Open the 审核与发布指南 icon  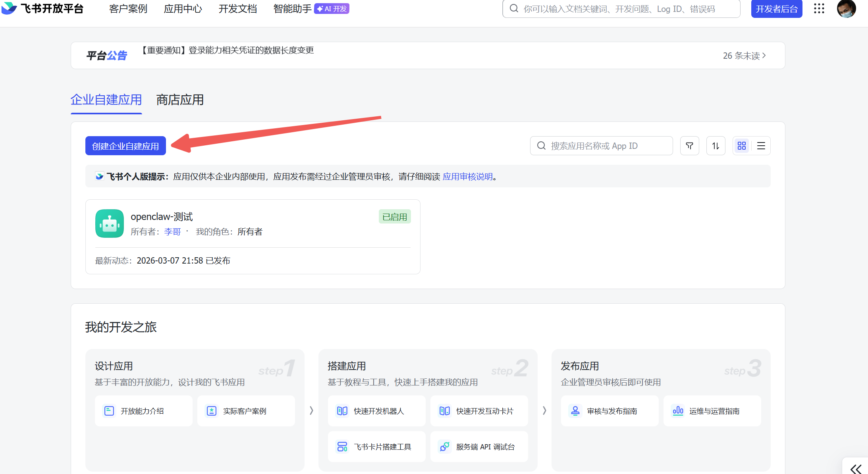point(575,410)
